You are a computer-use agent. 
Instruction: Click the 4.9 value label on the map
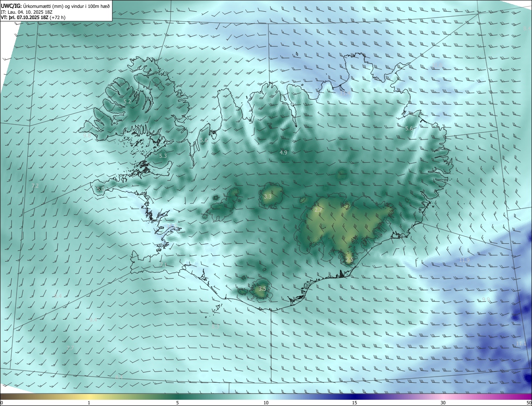click(x=283, y=153)
